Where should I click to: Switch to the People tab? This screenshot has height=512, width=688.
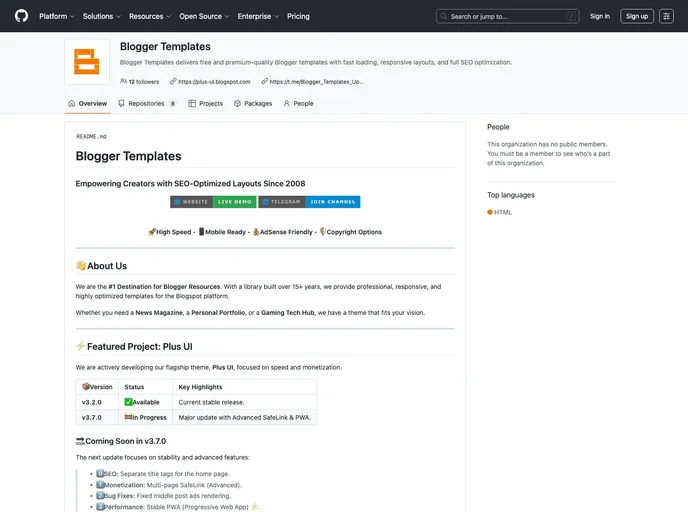click(298, 104)
